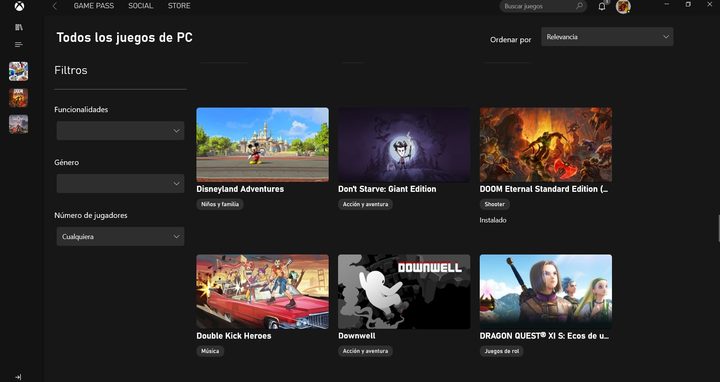Select Acción y aventura tag under Downwell
Screen dimensions: 720x382
[366, 351]
